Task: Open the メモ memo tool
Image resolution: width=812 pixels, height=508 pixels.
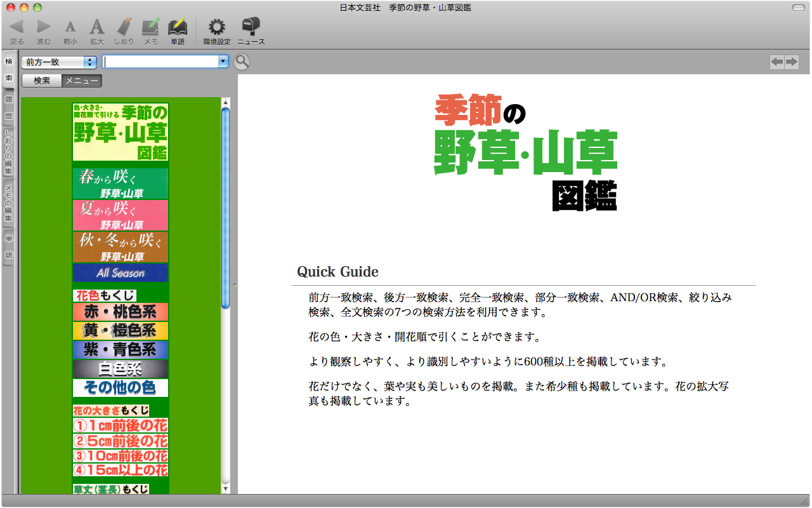Action: click(x=150, y=27)
